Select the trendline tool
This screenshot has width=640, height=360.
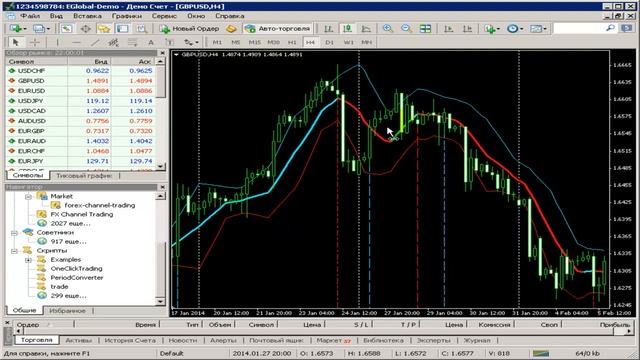pyautogui.click(x=95, y=42)
